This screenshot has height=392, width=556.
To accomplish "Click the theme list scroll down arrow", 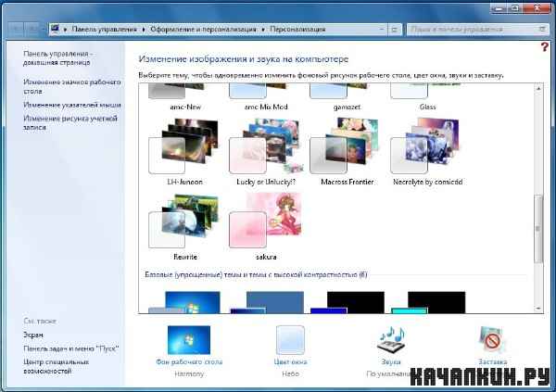I will (538, 309).
